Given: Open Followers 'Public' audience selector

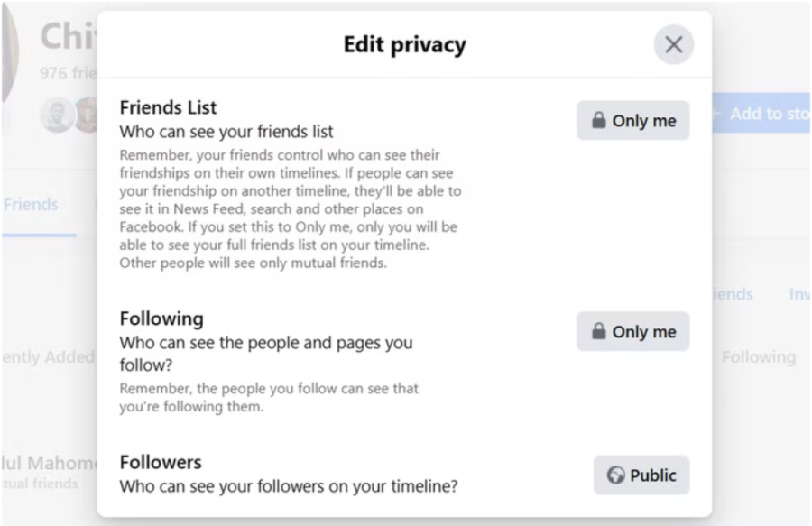Looking at the screenshot, I should point(641,475).
